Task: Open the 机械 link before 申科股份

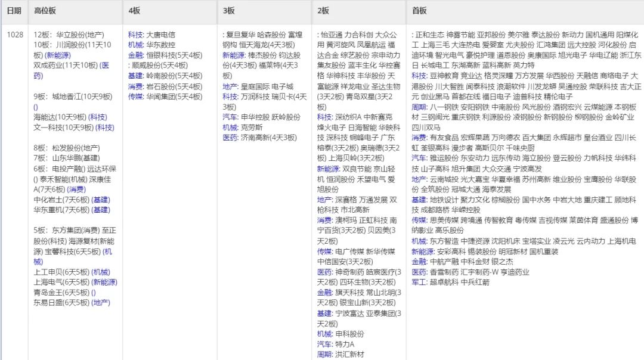Action: tap(324, 334)
